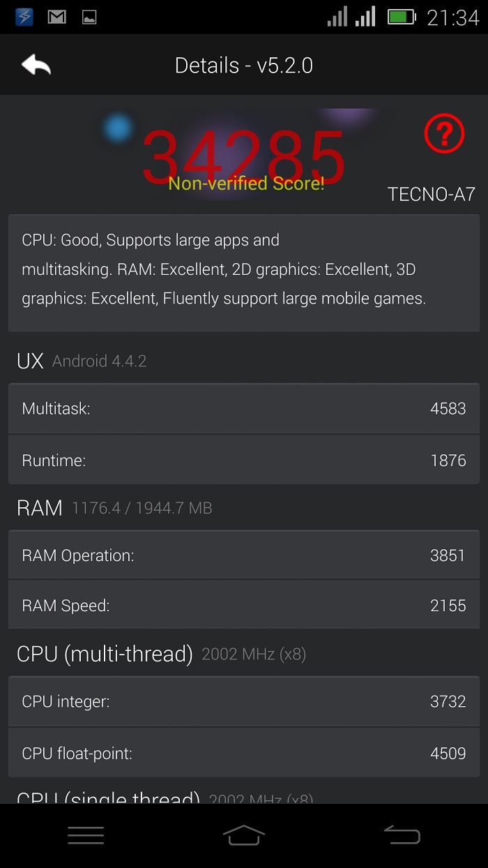Select the Multitask score row
This screenshot has height=868, width=488.
(243, 409)
